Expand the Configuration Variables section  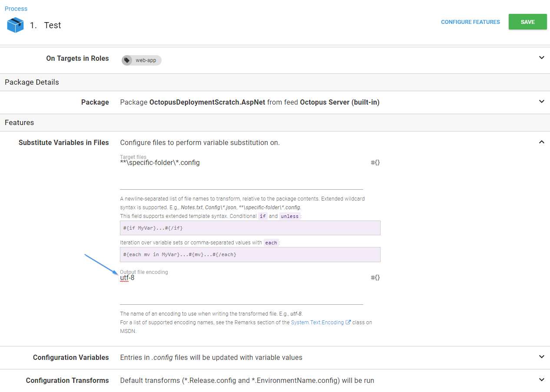(542, 357)
